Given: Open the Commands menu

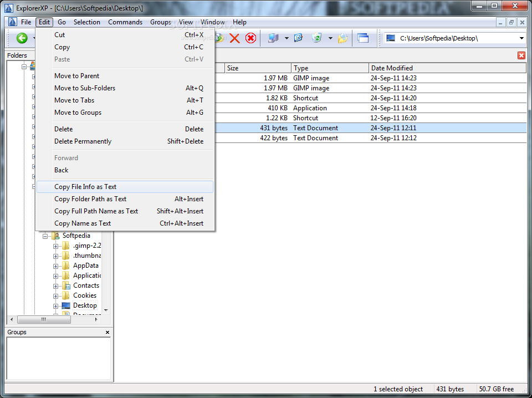Looking at the screenshot, I should coord(125,22).
